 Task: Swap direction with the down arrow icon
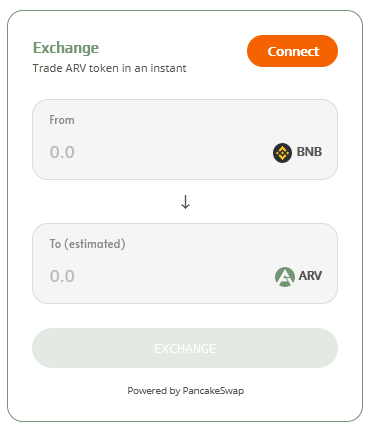pyautogui.click(x=185, y=202)
